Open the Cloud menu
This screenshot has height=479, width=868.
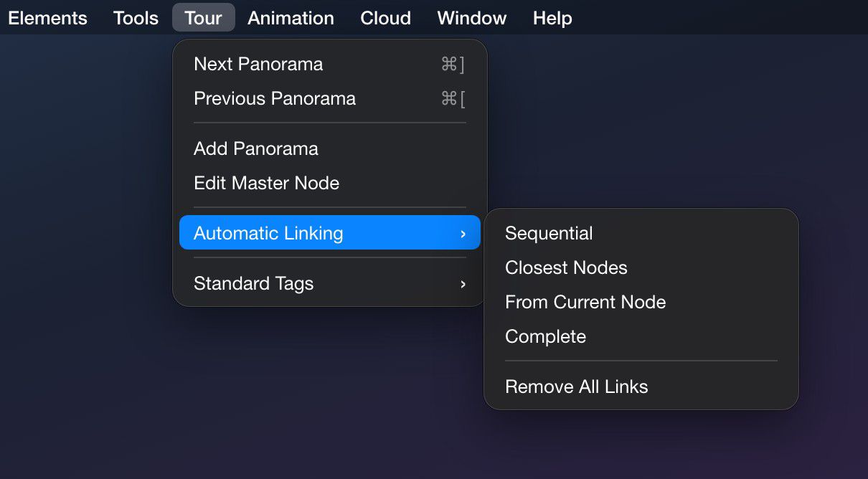point(385,18)
